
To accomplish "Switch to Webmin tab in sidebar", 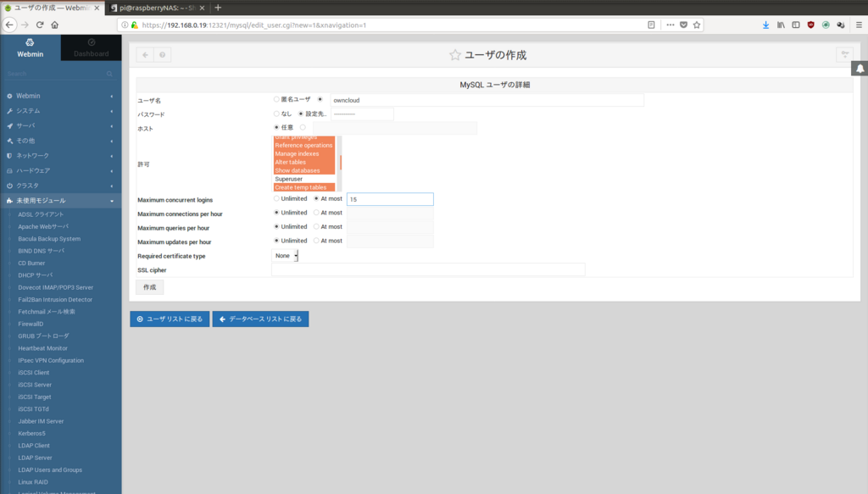I will click(31, 48).
